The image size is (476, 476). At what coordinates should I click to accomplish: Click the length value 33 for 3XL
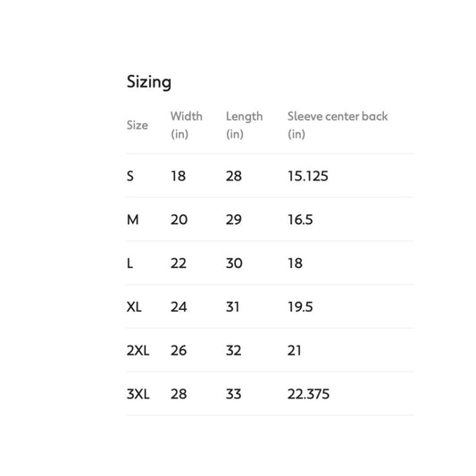(233, 395)
